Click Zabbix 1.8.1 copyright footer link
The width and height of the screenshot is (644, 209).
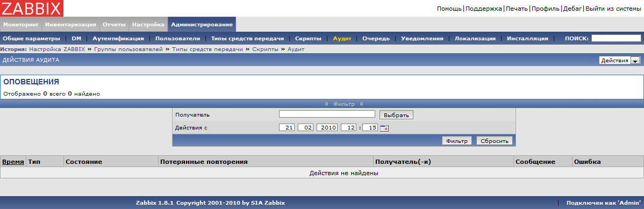coord(210,203)
